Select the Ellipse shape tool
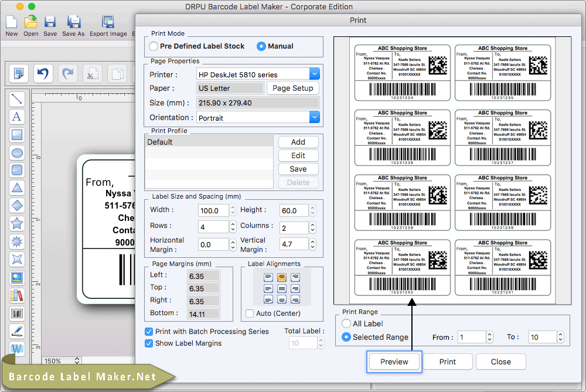This screenshot has height=392, width=586. point(17,153)
